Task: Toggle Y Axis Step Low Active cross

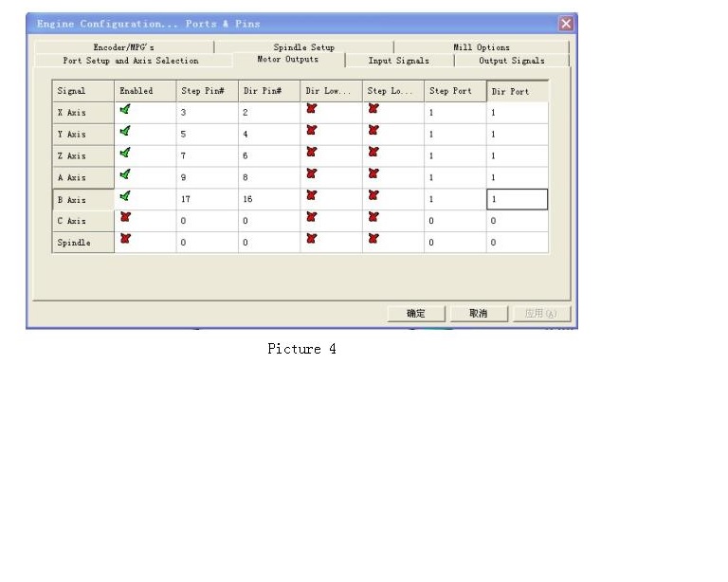Action: [373, 131]
